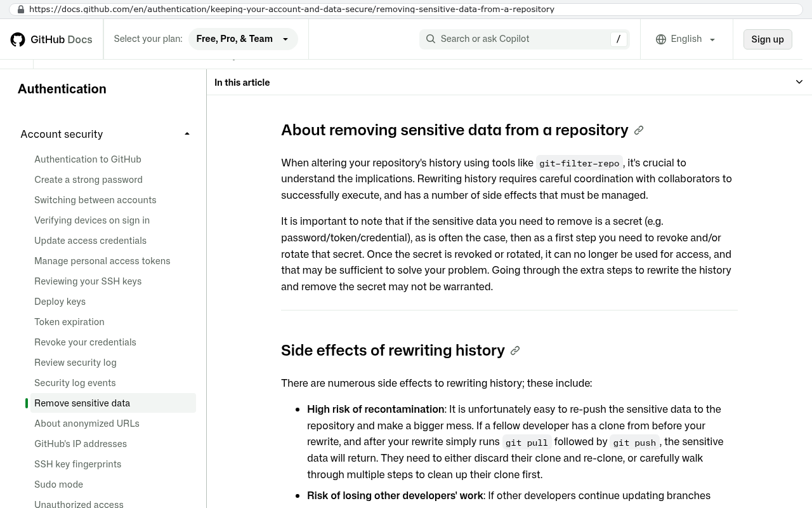Click the GitHub octocat logo
The width and height of the screenshot is (812, 508).
point(18,39)
